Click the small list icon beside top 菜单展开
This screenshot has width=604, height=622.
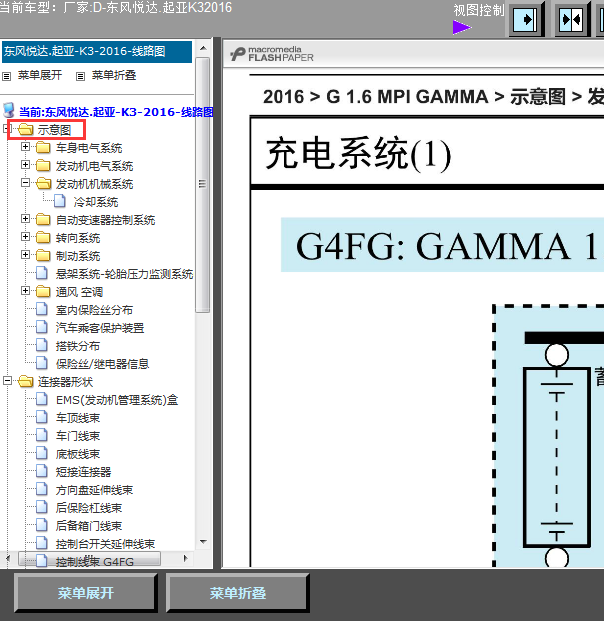(x=6, y=76)
